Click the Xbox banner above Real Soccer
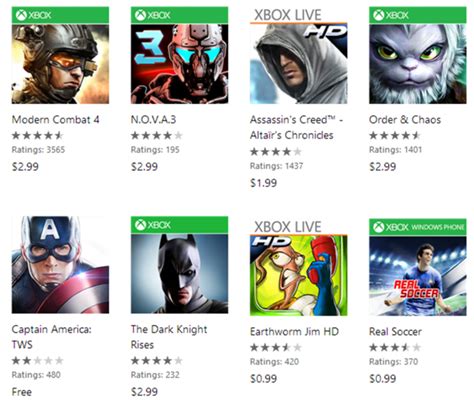The width and height of the screenshot is (474, 409). tap(418, 227)
